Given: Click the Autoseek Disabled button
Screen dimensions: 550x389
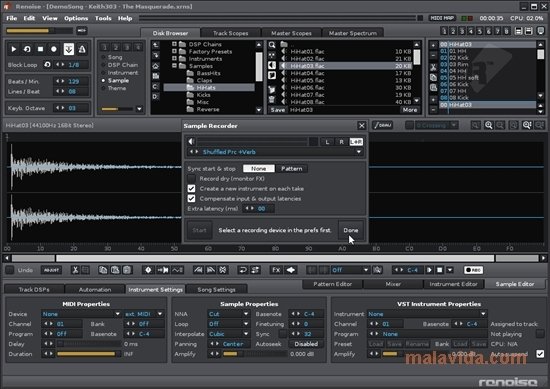Looking at the screenshot, I should pos(306,344).
